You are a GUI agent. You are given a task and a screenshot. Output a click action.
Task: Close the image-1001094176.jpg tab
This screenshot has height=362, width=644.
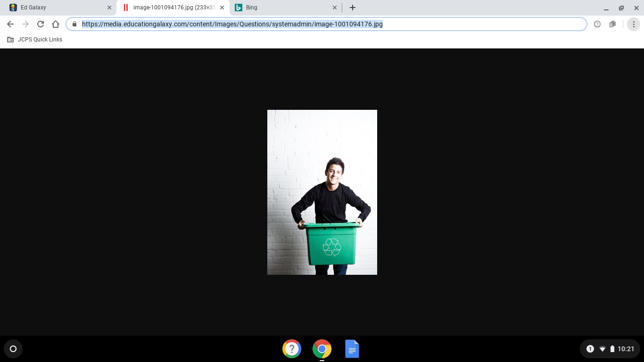(222, 8)
